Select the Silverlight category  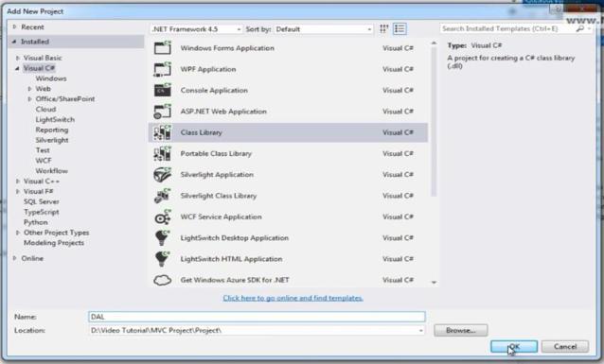52,140
